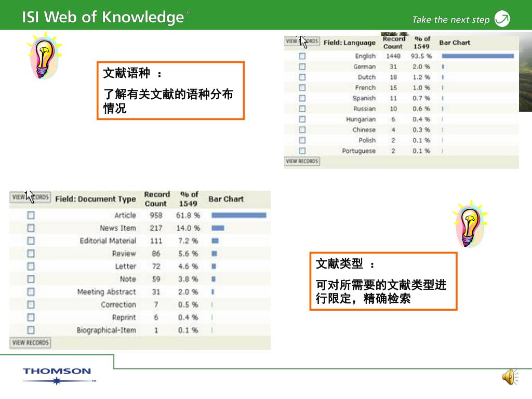Click the Bar Chart header in Language table
The height and width of the screenshot is (399, 532).
[455, 43]
